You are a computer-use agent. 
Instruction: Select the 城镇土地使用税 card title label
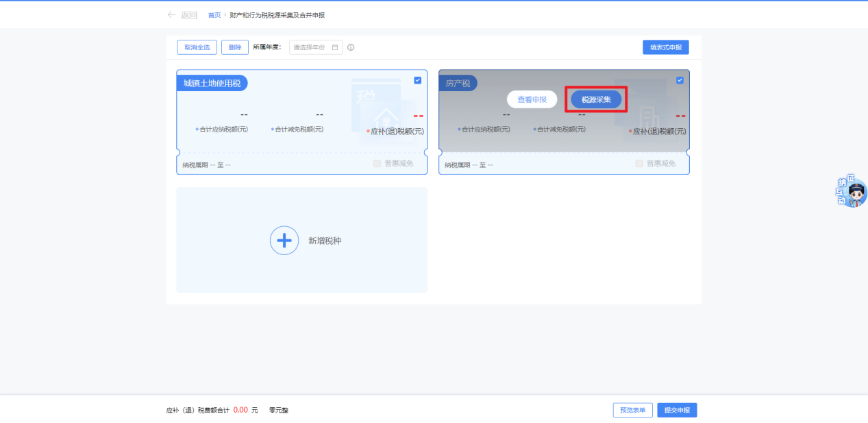[212, 83]
